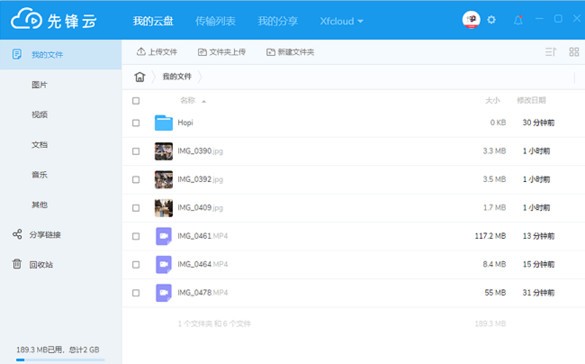Click the 文件夹上传 button
This screenshot has width=585, height=364.
click(222, 52)
